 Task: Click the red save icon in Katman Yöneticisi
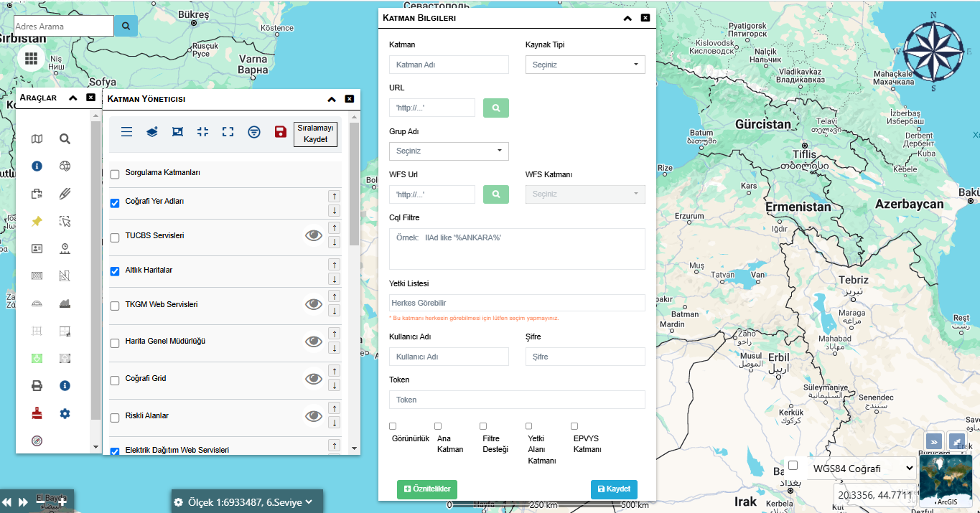[281, 132]
